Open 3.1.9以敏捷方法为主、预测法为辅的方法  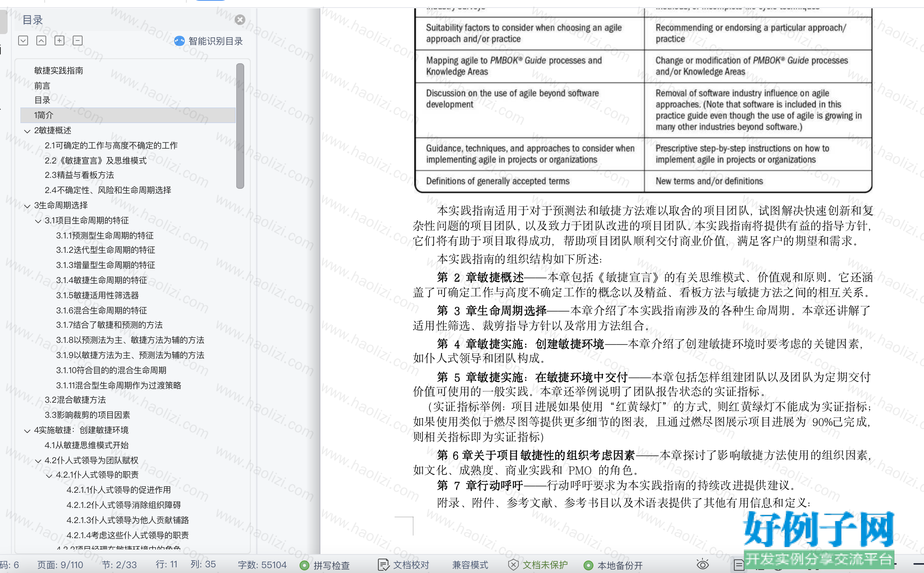coord(130,355)
